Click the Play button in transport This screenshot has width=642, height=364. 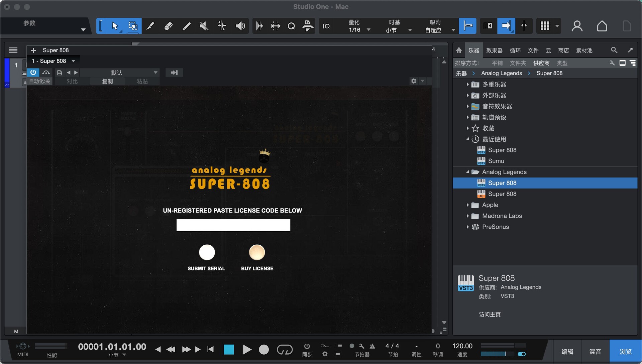point(247,350)
